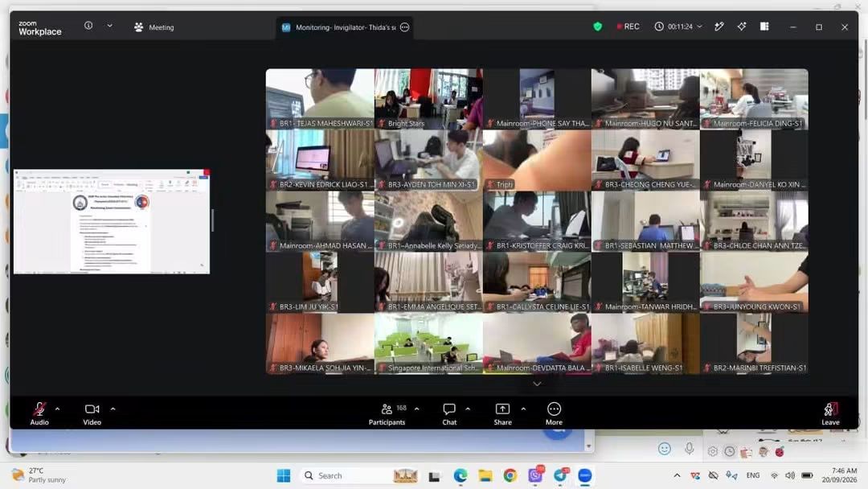Open Microsoft Edge from the taskbar
The image size is (868, 489).
tap(460, 475)
